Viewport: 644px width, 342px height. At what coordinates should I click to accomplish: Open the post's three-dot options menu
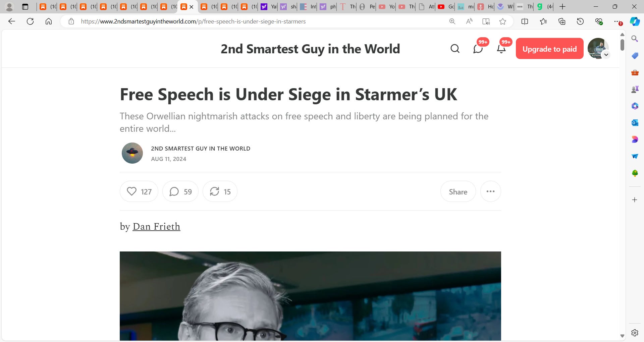(490, 191)
